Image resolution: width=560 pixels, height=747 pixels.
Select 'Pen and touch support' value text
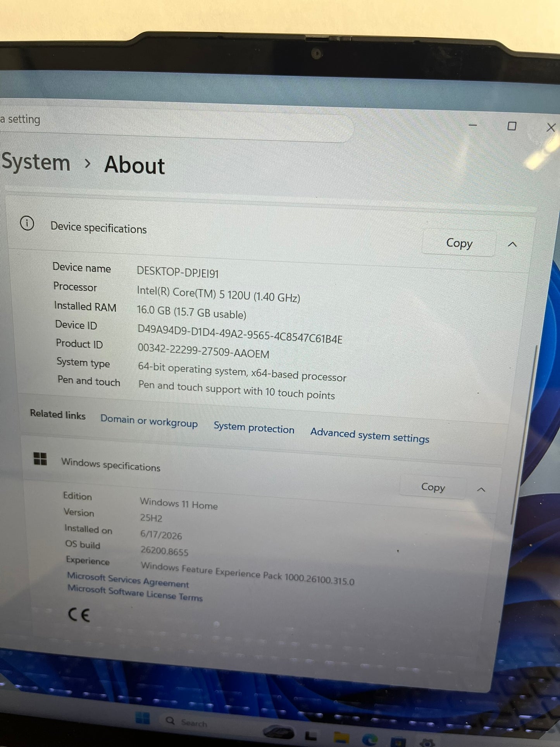(236, 390)
